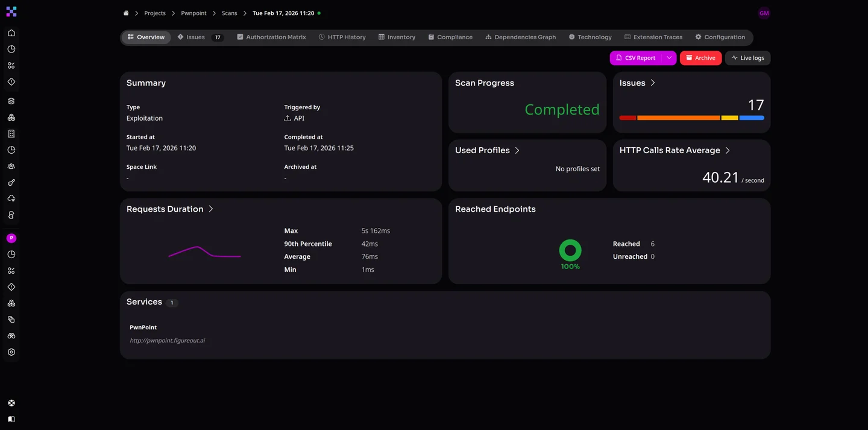The height and width of the screenshot is (430, 868).
Task: Click the home icon in the breadcrumb
Action: pyautogui.click(x=126, y=13)
